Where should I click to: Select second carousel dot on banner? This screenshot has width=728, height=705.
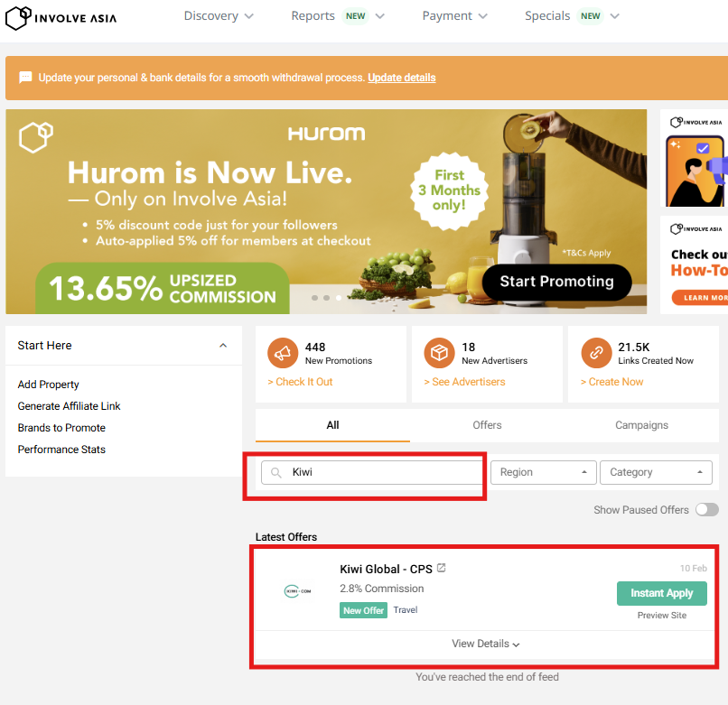pyautogui.click(x=327, y=298)
